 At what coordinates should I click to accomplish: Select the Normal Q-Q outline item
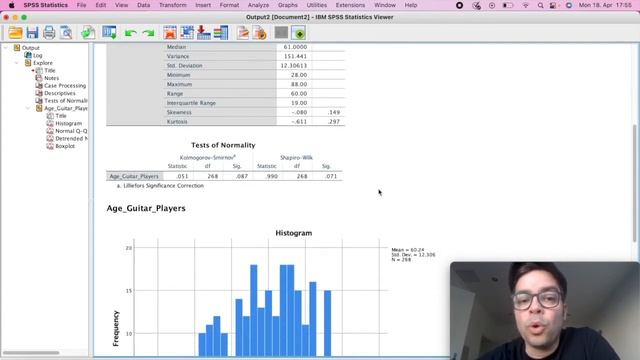click(x=71, y=131)
